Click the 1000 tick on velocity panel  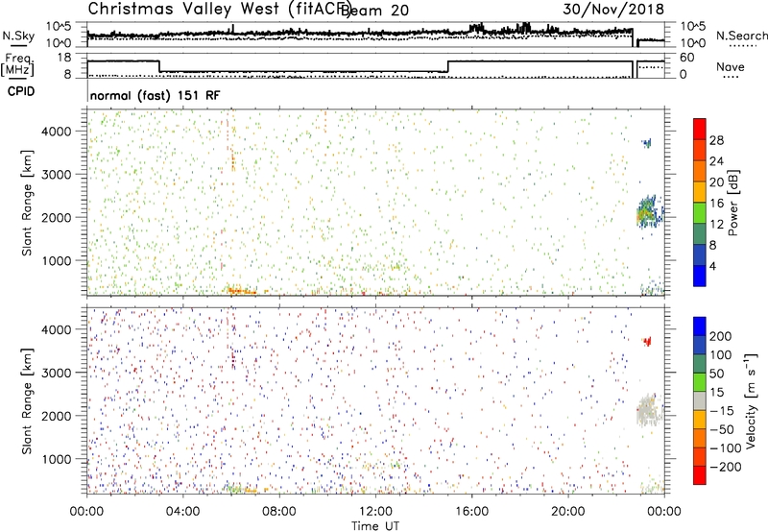click(57, 459)
